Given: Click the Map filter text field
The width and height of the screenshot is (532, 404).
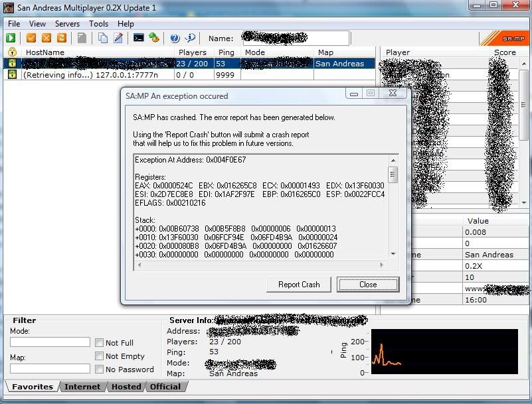Looking at the screenshot, I should (50, 368).
